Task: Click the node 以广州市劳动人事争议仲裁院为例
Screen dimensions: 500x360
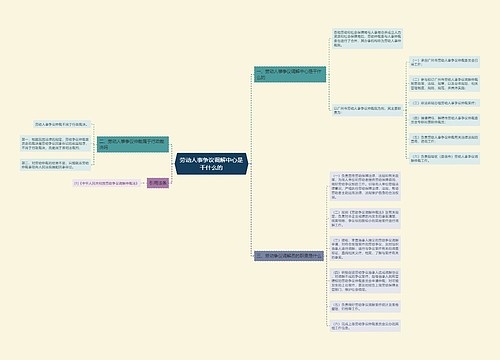Action: click(368, 110)
